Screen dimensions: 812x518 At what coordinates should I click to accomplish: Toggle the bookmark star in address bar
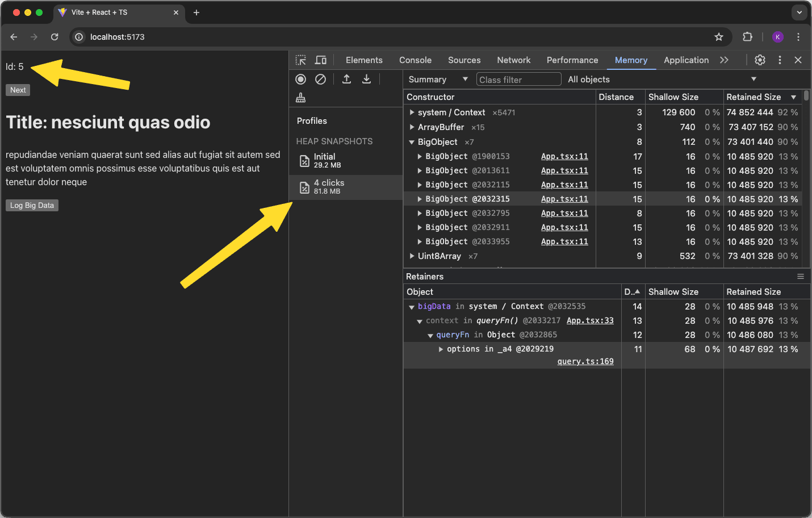click(719, 36)
